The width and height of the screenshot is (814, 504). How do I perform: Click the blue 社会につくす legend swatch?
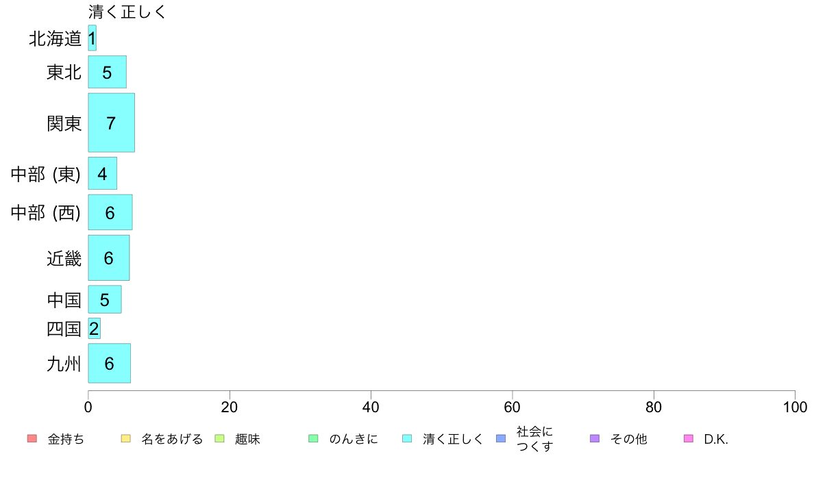pos(501,438)
